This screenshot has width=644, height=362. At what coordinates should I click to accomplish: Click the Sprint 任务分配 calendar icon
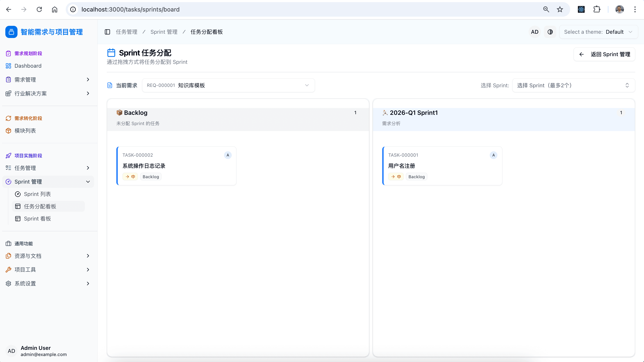tap(111, 53)
